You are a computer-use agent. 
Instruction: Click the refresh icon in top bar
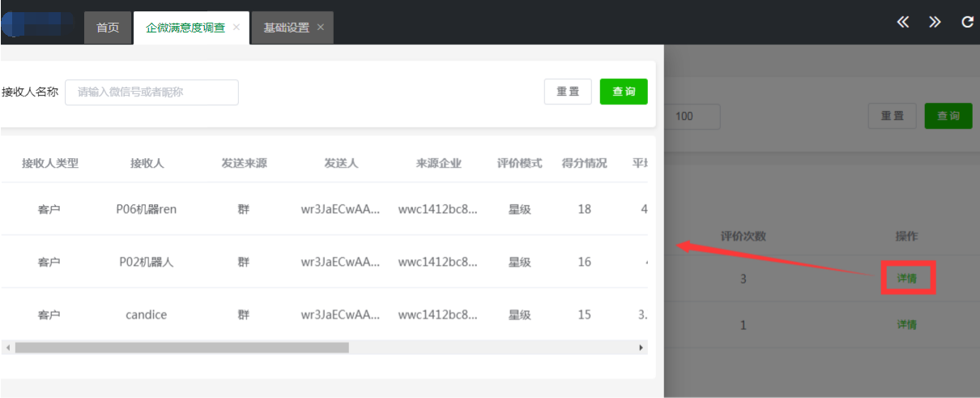pyautogui.click(x=966, y=22)
